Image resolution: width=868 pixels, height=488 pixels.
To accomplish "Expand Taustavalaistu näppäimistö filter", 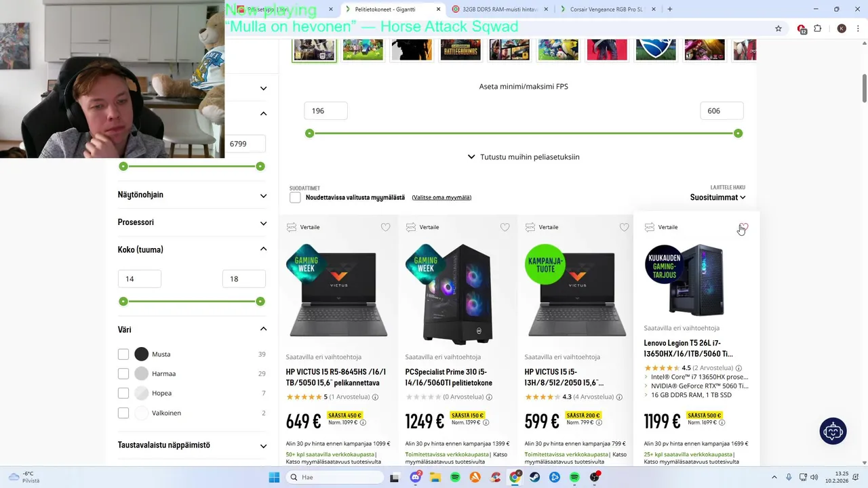I will click(192, 445).
